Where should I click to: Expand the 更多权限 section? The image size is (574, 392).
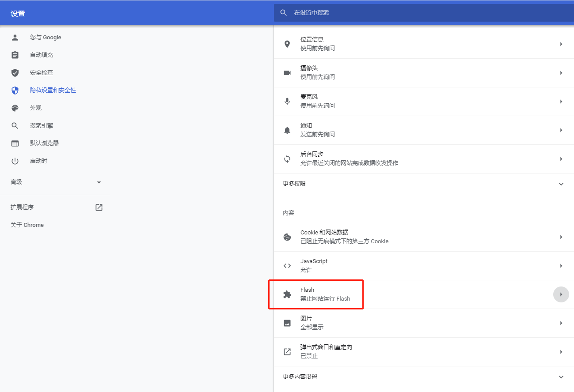point(561,184)
